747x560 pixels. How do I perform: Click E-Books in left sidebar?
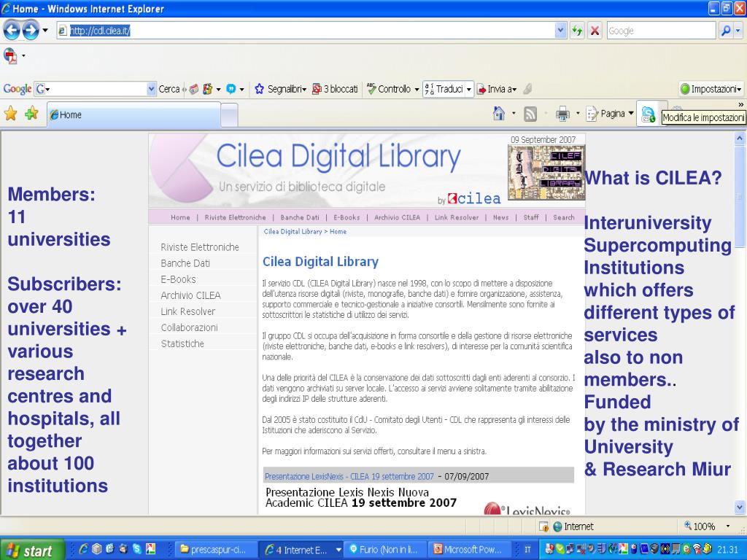click(178, 279)
